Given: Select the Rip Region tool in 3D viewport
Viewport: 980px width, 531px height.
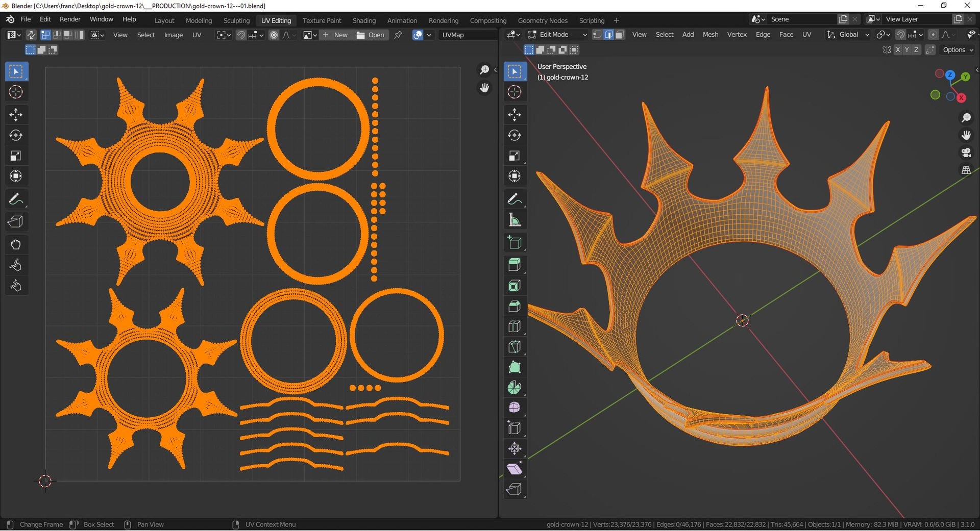Looking at the screenshot, I should point(514,489).
